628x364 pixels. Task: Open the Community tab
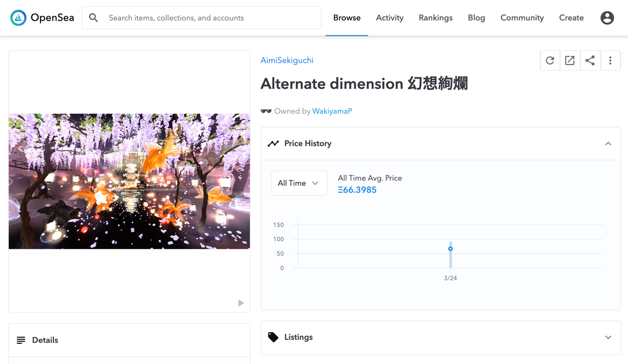click(x=522, y=17)
